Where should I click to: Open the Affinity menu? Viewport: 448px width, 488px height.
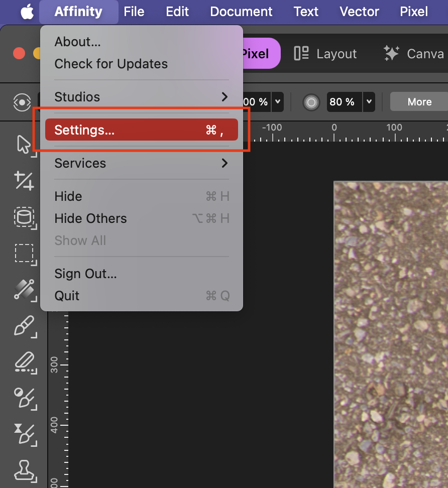pos(78,12)
